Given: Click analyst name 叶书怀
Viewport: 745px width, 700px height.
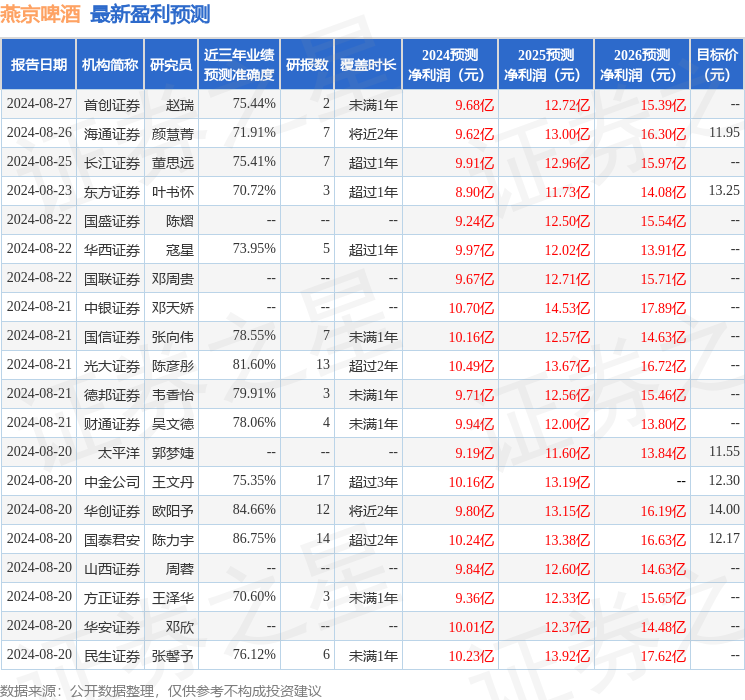Looking at the screenshot, I should (172, 192).
